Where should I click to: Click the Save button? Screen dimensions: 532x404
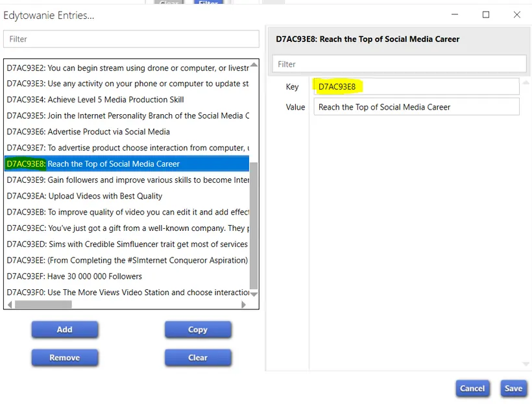pyautogui.click(x=513, y=388)
